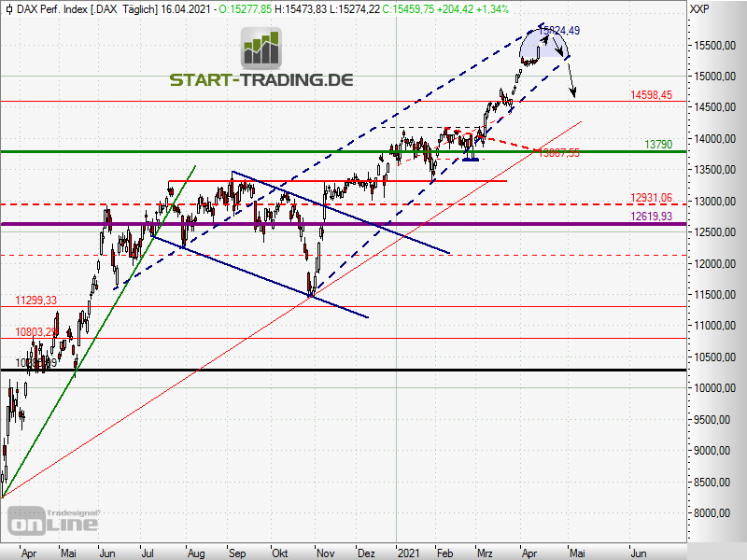
Task: Click the Dez label on the time axis
Action: pos(366,553)
